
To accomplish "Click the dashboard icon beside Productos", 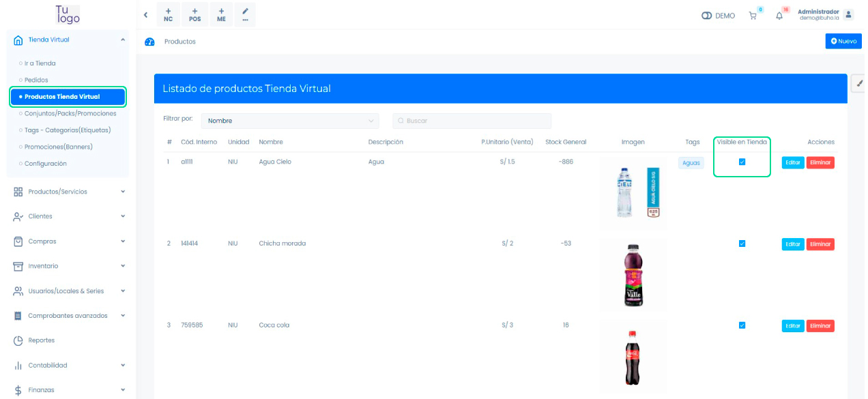I will click(x=150, y=42).
